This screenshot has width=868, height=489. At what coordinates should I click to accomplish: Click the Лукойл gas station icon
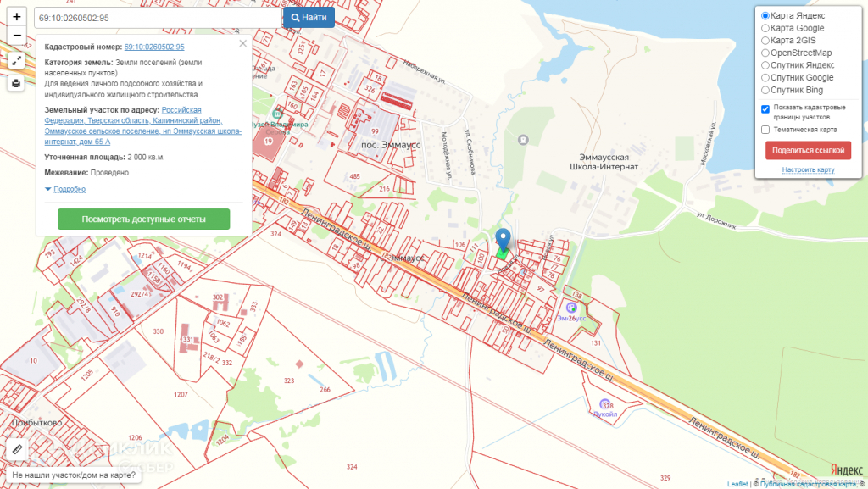point(604,405)
